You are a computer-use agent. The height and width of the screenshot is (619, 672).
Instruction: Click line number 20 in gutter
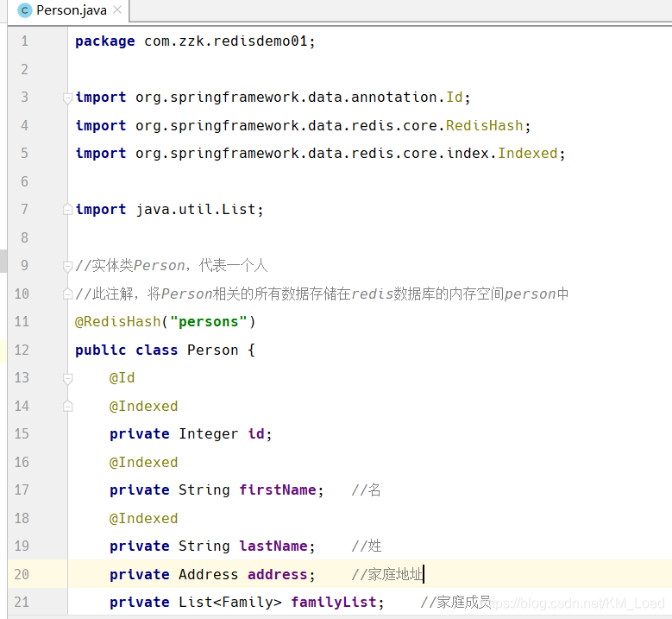(x=22, y=574)
